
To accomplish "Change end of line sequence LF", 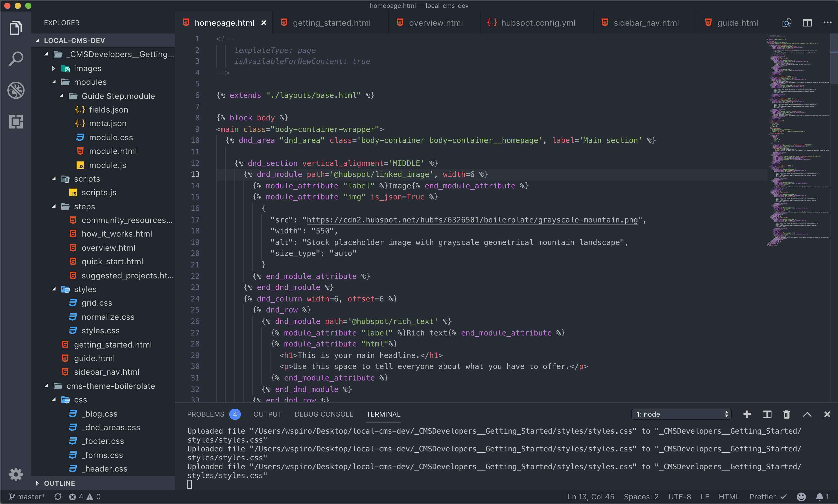I will pyautogui.click(x=705, y=496).
